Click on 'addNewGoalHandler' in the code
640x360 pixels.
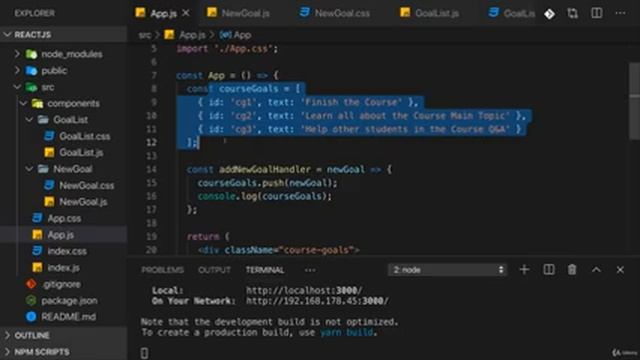tap(265, 169)
